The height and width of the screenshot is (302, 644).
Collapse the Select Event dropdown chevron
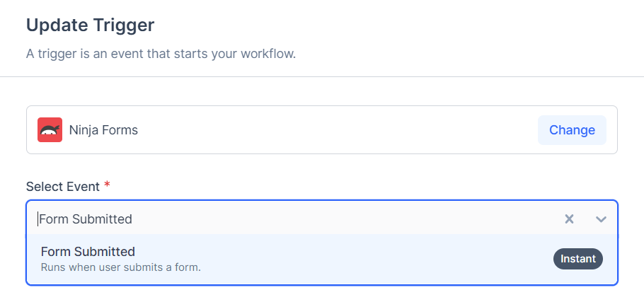click(x=602, y=219)
